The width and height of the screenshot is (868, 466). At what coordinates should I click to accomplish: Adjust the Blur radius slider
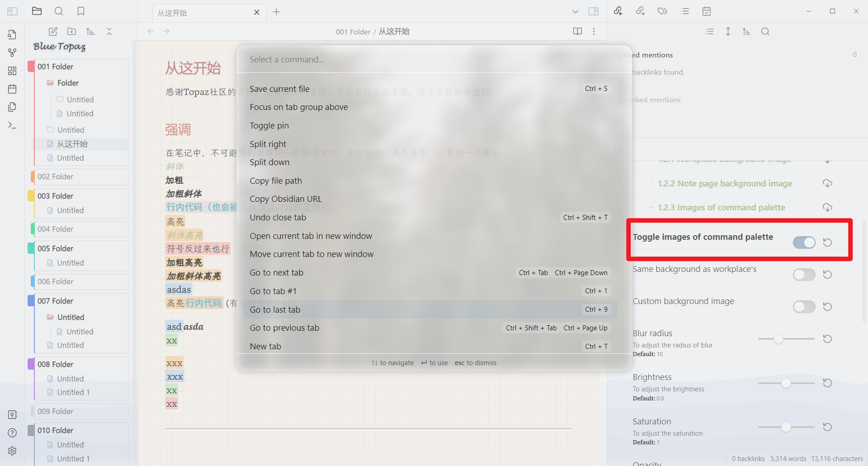786,339
